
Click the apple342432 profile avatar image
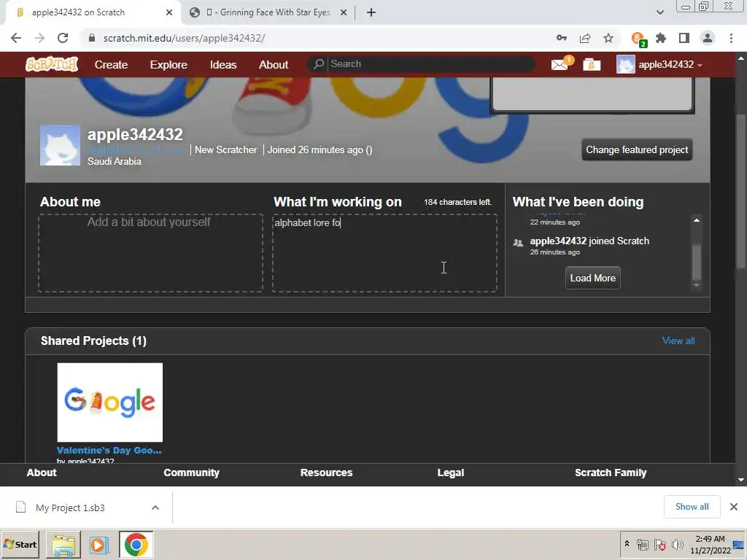point(60,145)
